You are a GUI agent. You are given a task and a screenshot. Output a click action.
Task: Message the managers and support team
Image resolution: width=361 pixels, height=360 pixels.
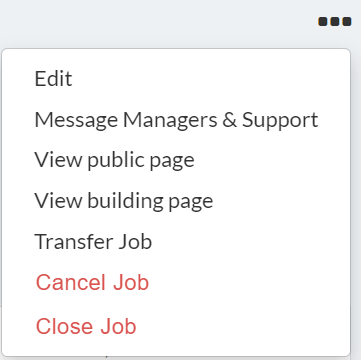tap(176, 120)
